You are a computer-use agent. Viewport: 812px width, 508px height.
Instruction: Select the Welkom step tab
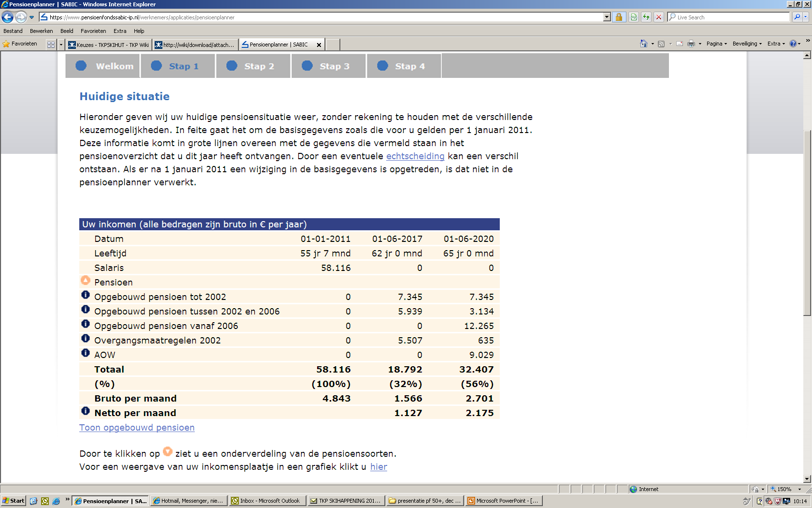click(x=103, y=66)
